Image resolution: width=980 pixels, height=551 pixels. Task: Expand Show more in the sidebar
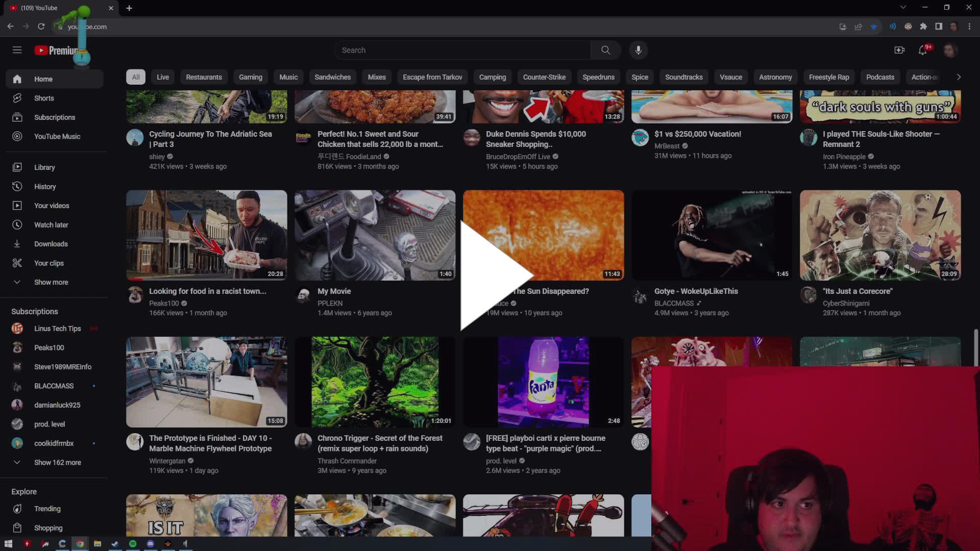coord(51,282)
